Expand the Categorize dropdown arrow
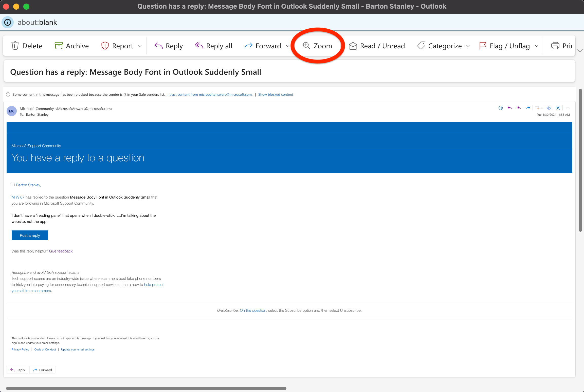Viewport: 584px width, 392px height. pos(468,46)
